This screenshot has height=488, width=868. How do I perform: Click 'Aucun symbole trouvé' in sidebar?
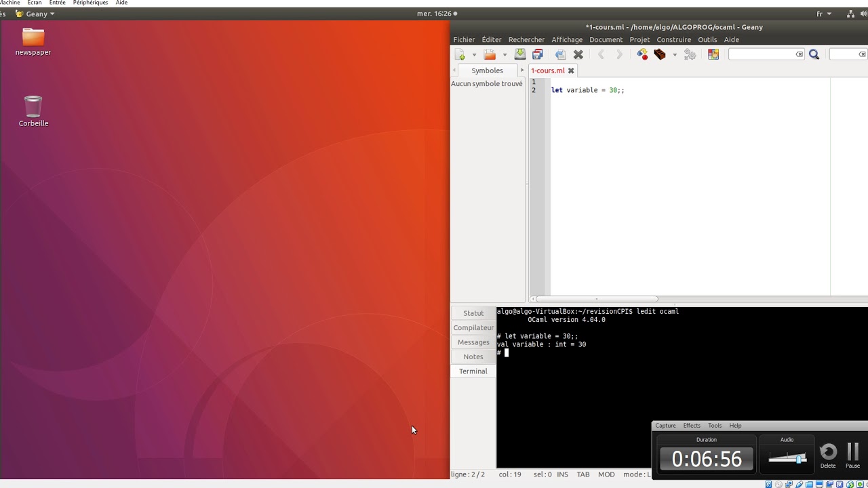coord(487,84)
